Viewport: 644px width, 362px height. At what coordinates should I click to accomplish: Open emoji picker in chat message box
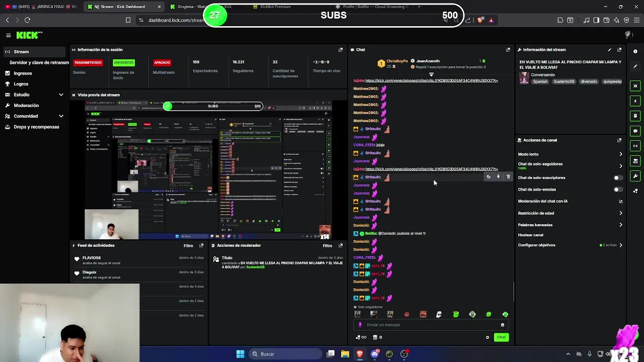(502, 325)
